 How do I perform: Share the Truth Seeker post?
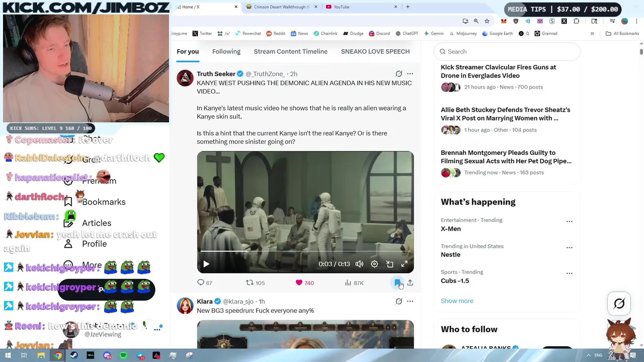pyautogui.click(x=410, y=283)
